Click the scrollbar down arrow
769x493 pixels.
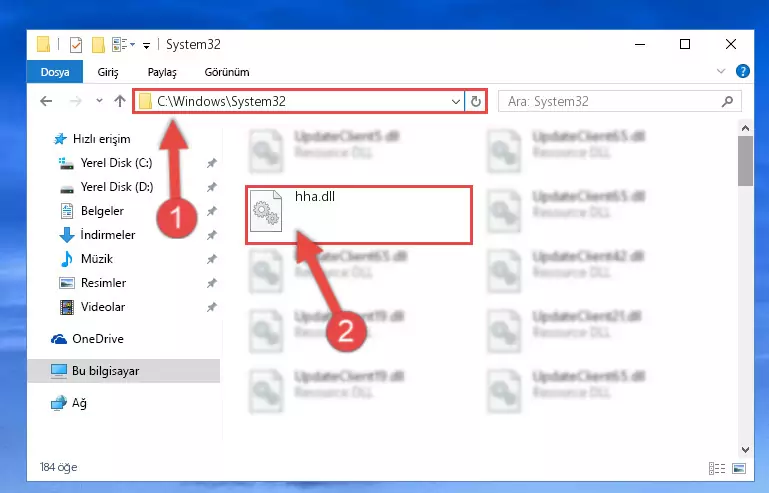(745, 449)
